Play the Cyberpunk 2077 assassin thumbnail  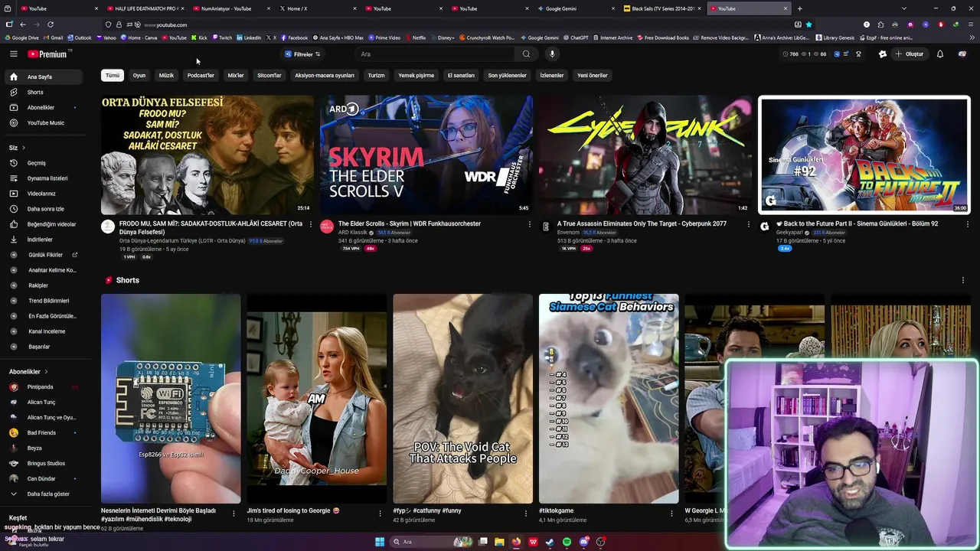pyautogui.click(x=645, y=155)
